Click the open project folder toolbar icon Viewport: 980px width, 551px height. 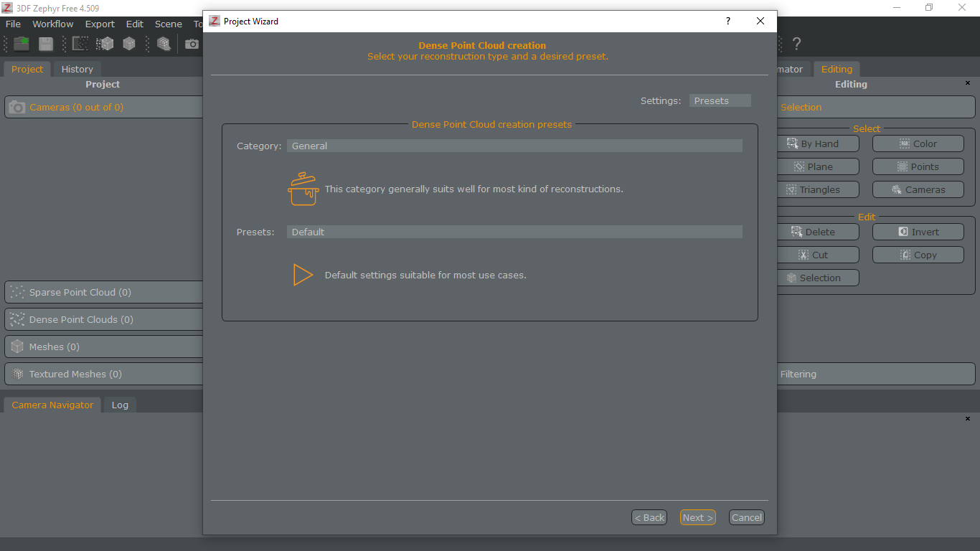(x=22, y=44)
